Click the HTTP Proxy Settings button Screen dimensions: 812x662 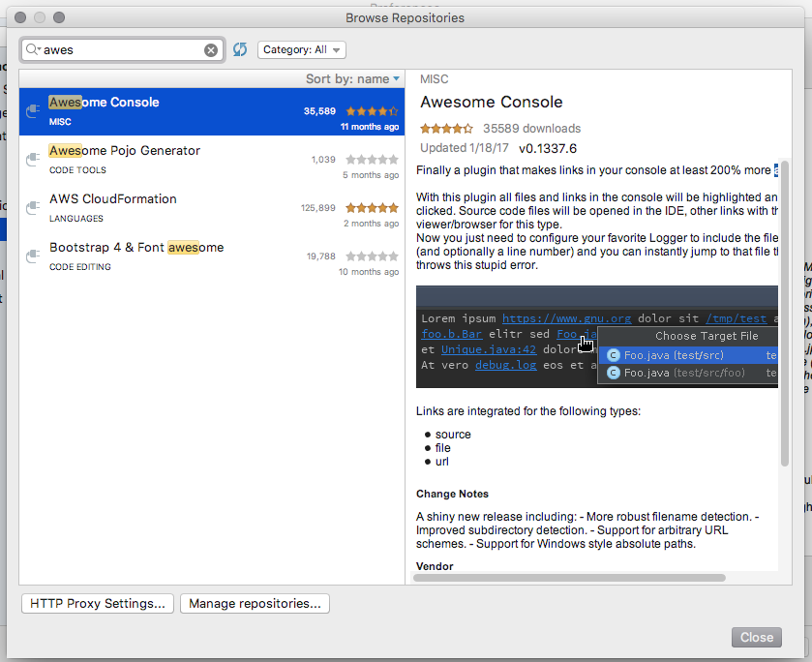coord(98,604)
